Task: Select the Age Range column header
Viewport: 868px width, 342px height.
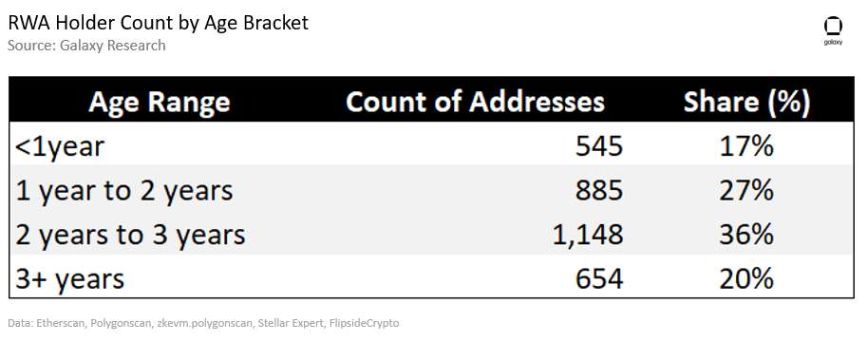Action: point(160,103)
